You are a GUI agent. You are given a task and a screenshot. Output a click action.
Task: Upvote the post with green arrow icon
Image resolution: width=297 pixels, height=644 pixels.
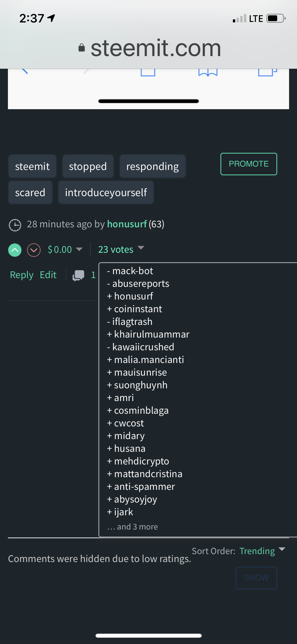[15, 250]
